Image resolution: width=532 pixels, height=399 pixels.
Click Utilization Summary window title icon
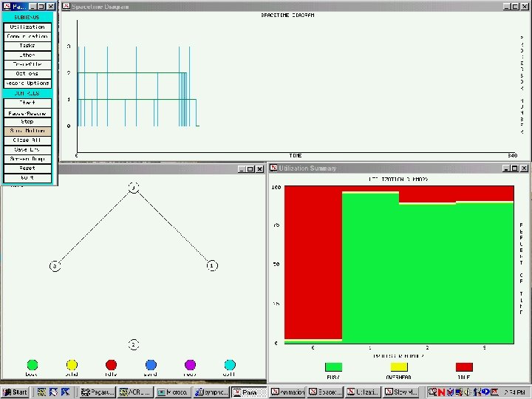(x=273, y=168)
